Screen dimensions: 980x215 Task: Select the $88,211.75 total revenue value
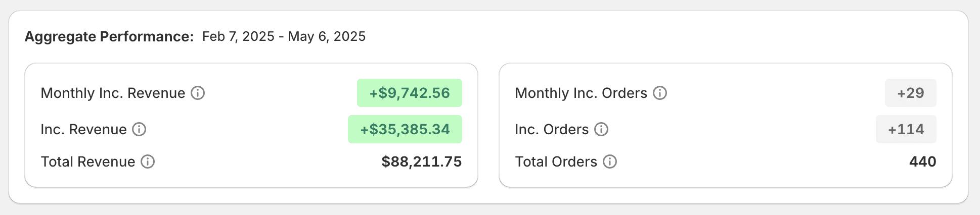pos(422,162)
